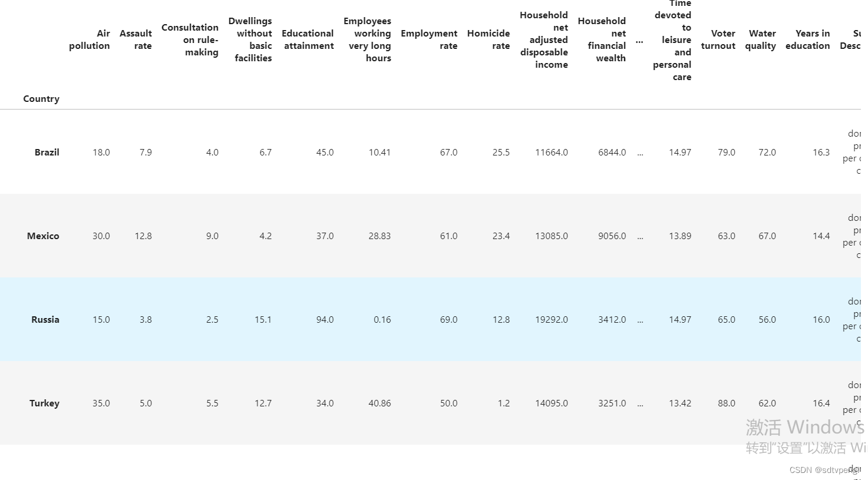Click Russia's financial wealth value 3412.0
The width and height of the screenshot is (868, 480).
coord(612,319)
